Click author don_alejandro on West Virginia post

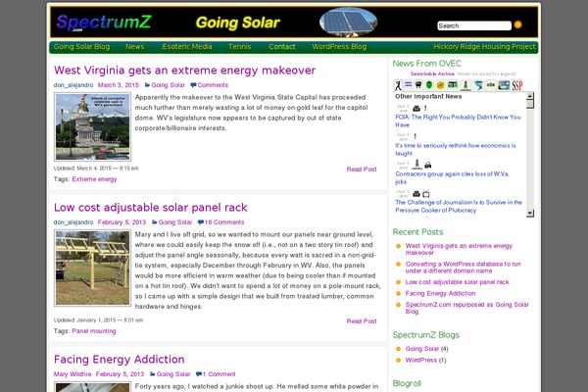click(73, 85)
